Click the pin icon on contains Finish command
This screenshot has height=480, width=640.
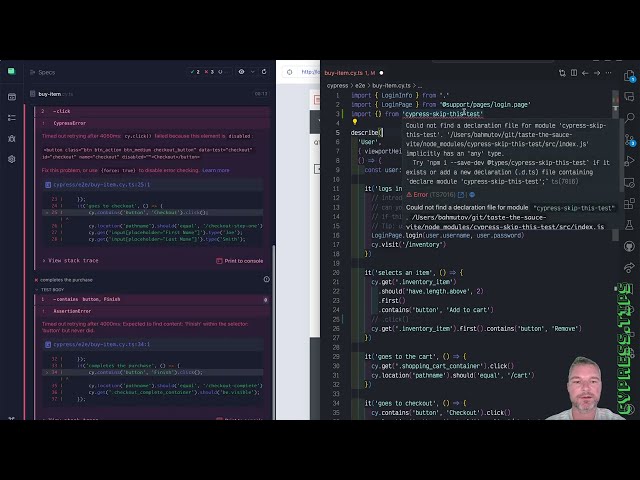266,300
